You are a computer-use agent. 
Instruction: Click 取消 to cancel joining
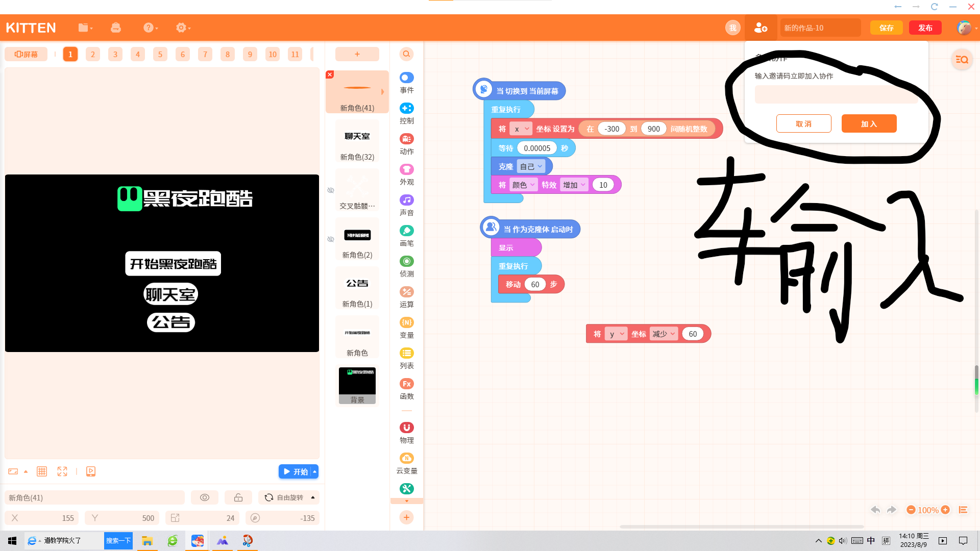[x=804, y=123]
